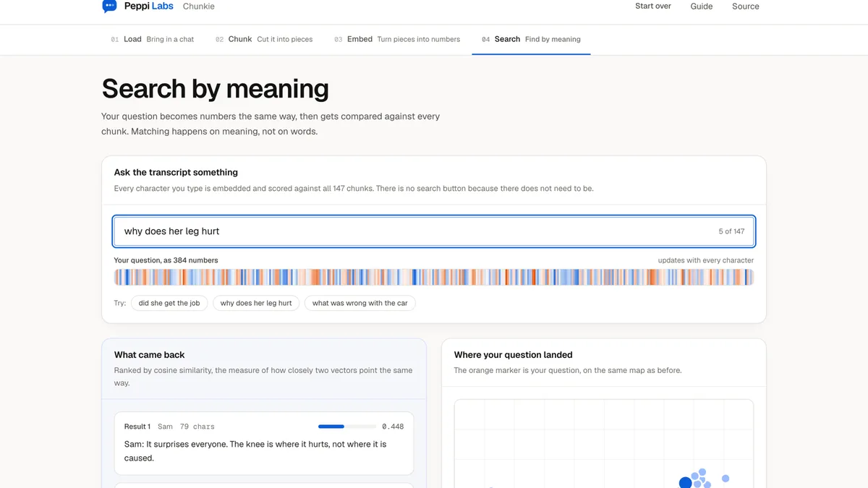The height and width of the screenshot is (488, 868).
Task: Pick the 'why does her leg hurt' chip
Action: click(256, 303)
